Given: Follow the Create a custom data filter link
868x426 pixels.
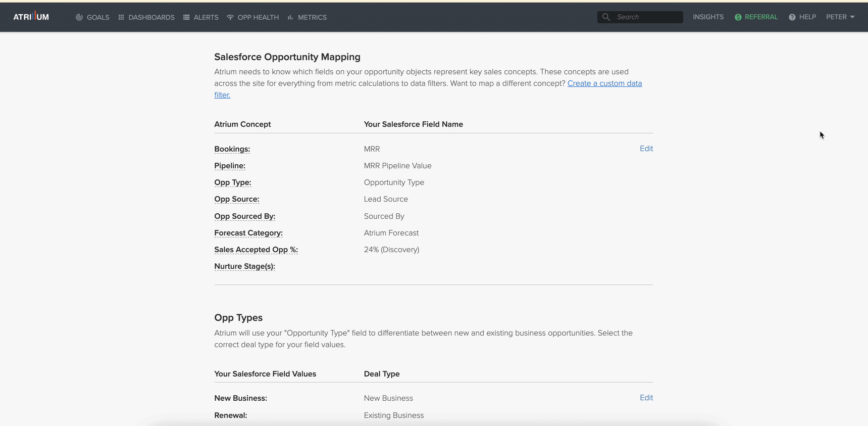Looking at the screenshot, I should (x=604, y=83).
